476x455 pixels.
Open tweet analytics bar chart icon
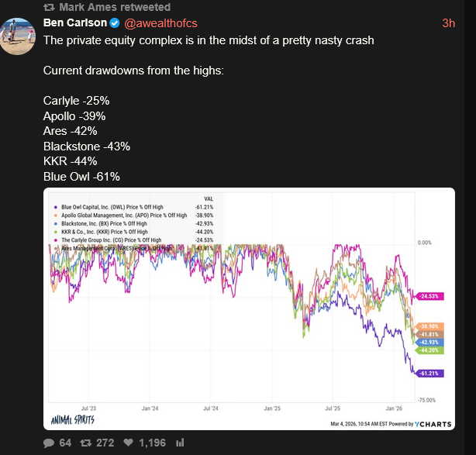[180, 443]
